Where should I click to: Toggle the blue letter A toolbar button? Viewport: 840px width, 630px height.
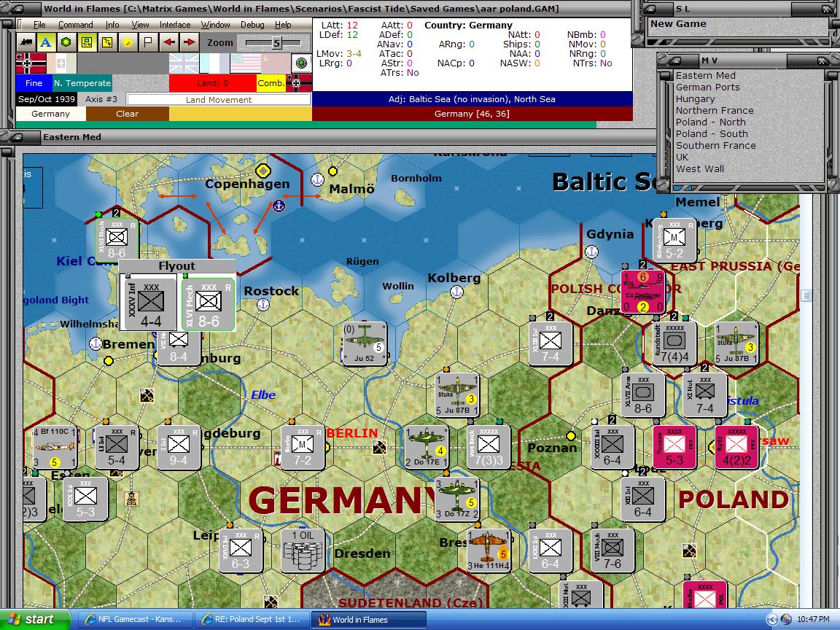tap(46, 42)
